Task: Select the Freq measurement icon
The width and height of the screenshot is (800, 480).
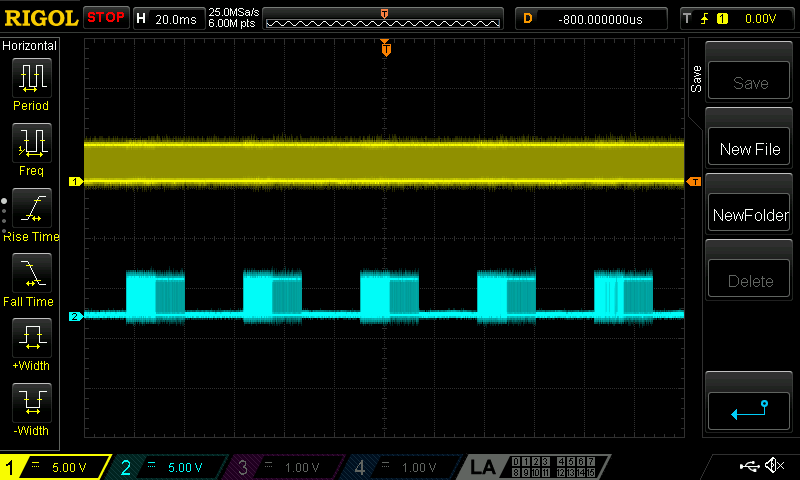Action: (x=32, y=143)
